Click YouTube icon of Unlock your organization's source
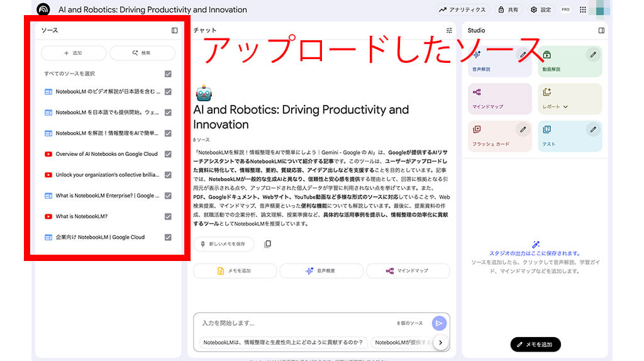This screenshot has height=361, width=644. click(48, 175)
